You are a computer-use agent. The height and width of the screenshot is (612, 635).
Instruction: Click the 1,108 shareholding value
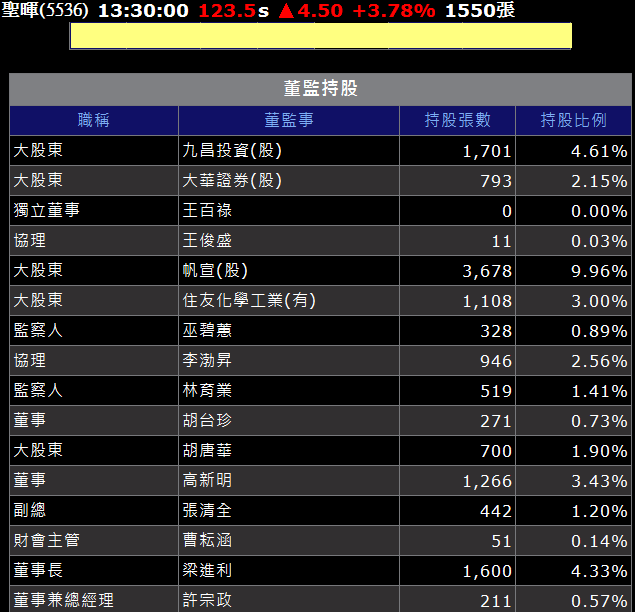[487, 302]
